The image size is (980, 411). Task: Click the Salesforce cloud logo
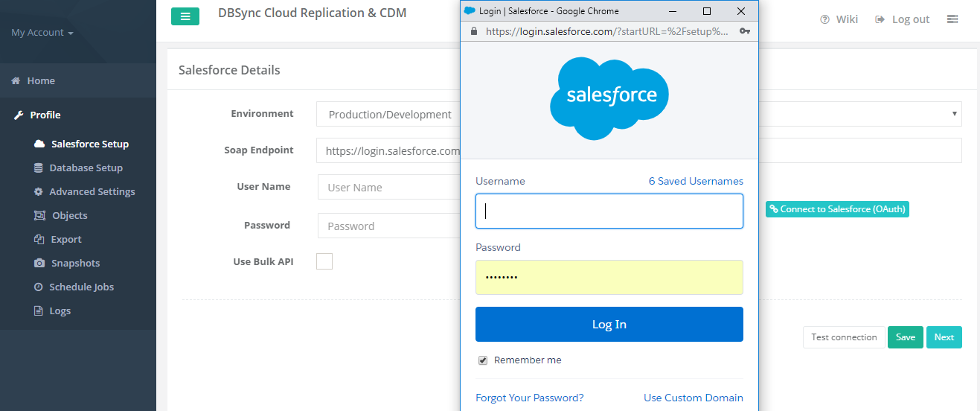point(609,98)
